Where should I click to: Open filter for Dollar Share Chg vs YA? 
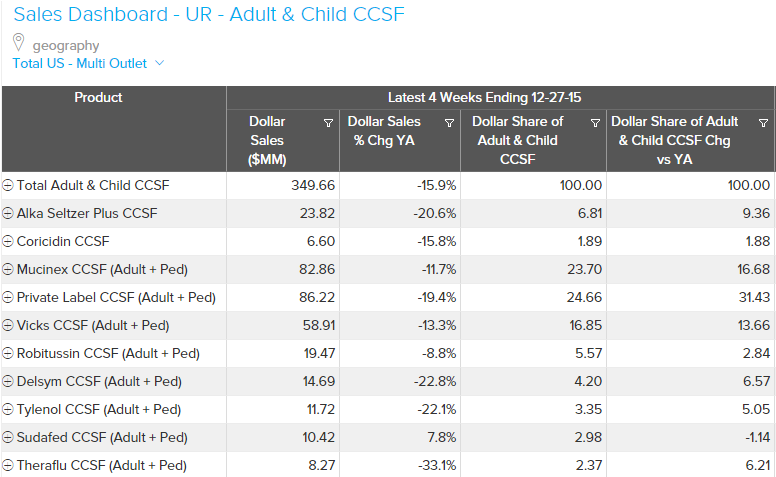pyautogui.click(x=765, y=122)
